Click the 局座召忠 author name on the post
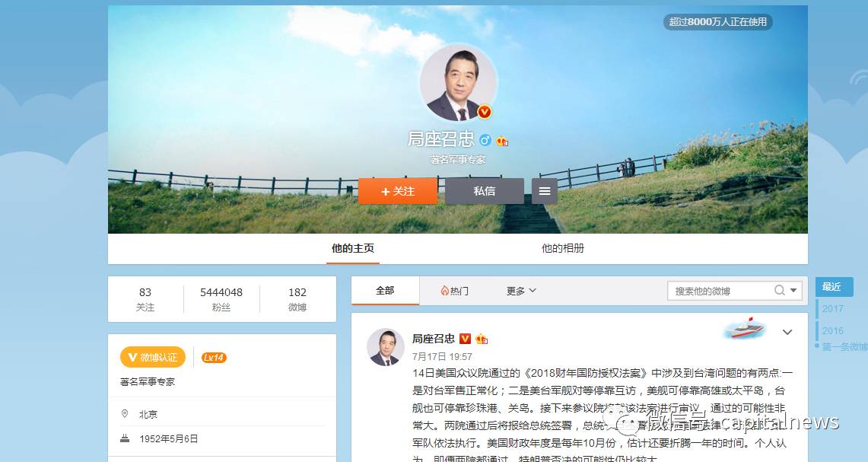Screen dimensions: 868x462 click(434, 339)
